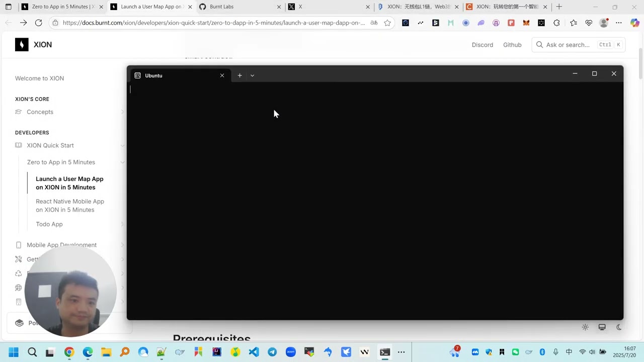Open terminal profiles dropdown arrow

[x=252, y=75]
